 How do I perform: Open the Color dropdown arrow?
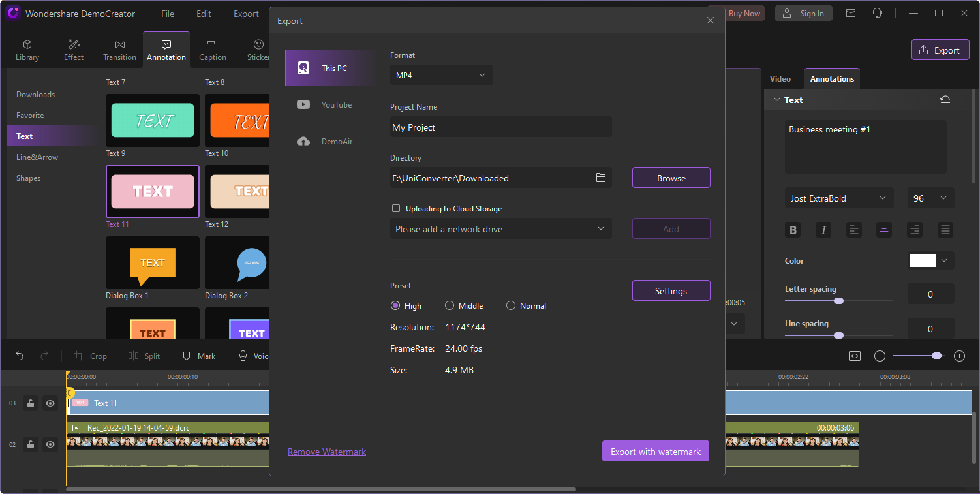[944, 260]
